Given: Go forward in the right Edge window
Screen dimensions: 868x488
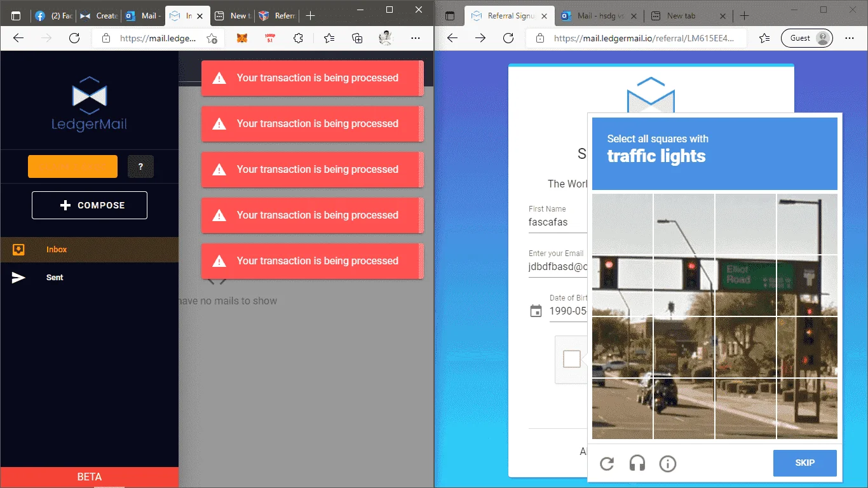Looking at the screenshot, I should point(480,38).
